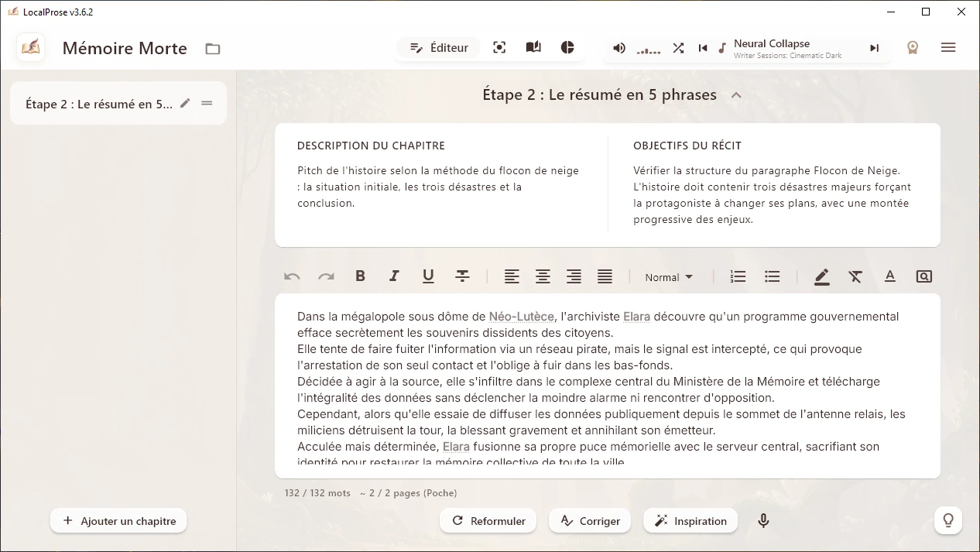Open the text color picker

[890, 276]
